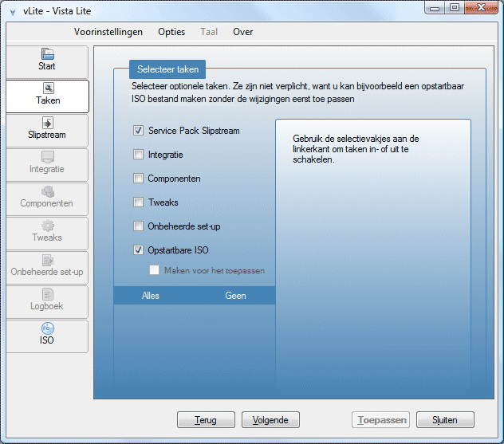Enable the Integratie task checkbox
The width and height of the screenshot is (504, 444).
pos(138,155)
